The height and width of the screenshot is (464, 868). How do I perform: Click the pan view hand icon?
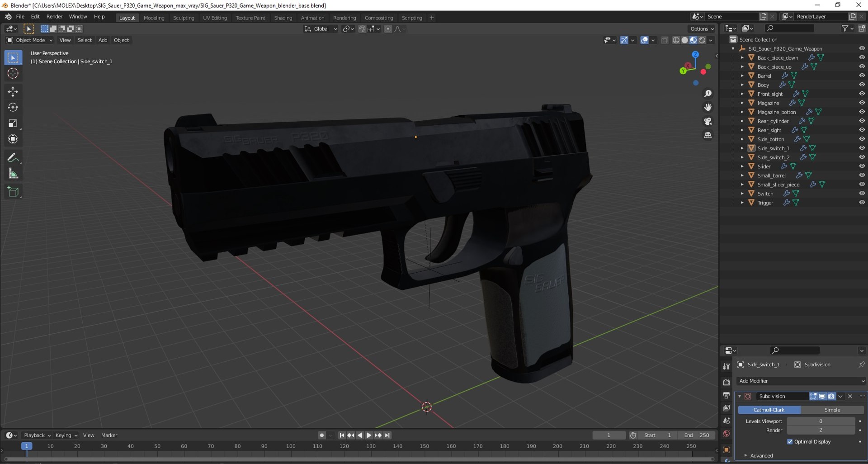(x=708, y=107)
